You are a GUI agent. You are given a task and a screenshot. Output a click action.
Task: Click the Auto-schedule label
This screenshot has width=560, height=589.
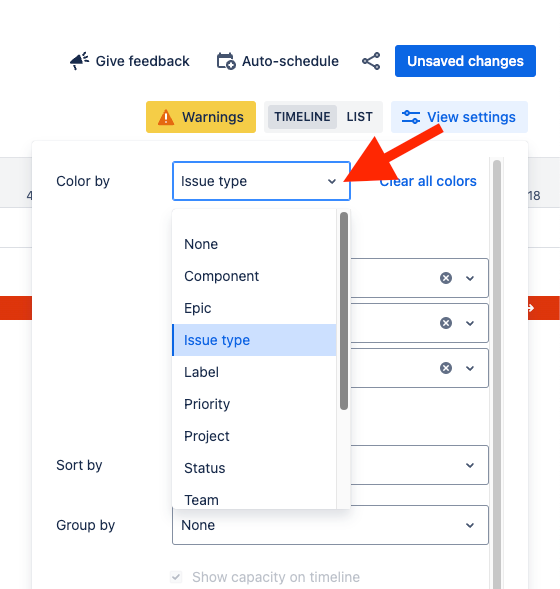point(290,61)
